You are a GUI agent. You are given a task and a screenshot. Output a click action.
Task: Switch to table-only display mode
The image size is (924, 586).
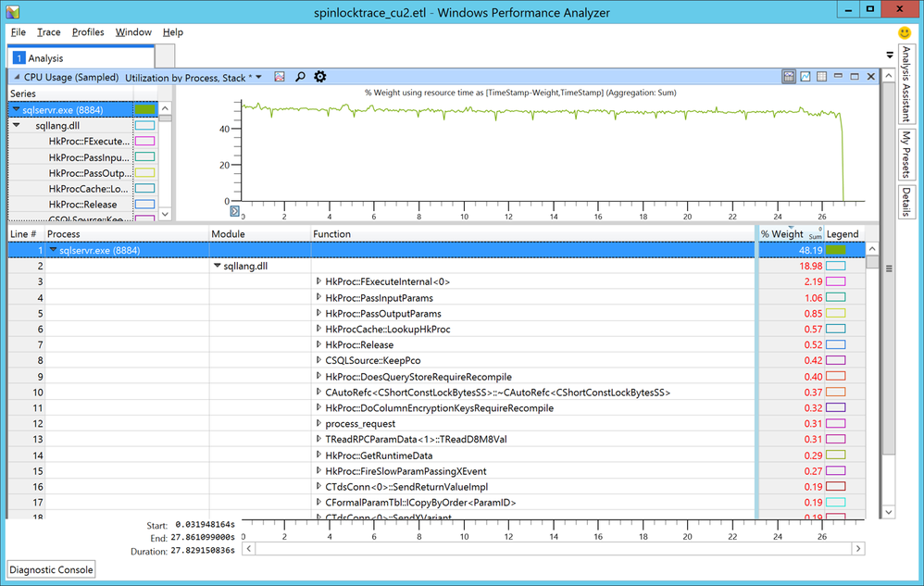821,77
